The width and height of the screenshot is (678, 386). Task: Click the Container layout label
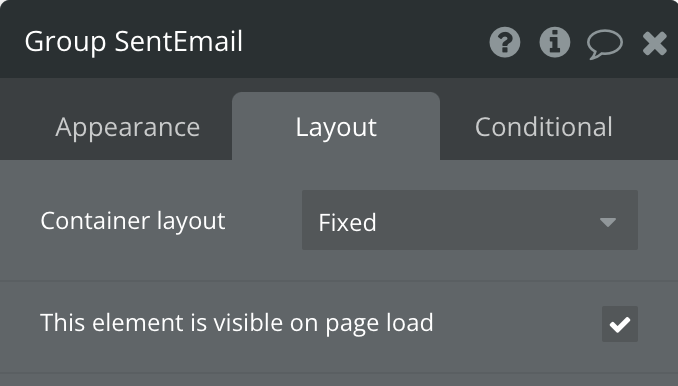133,221
